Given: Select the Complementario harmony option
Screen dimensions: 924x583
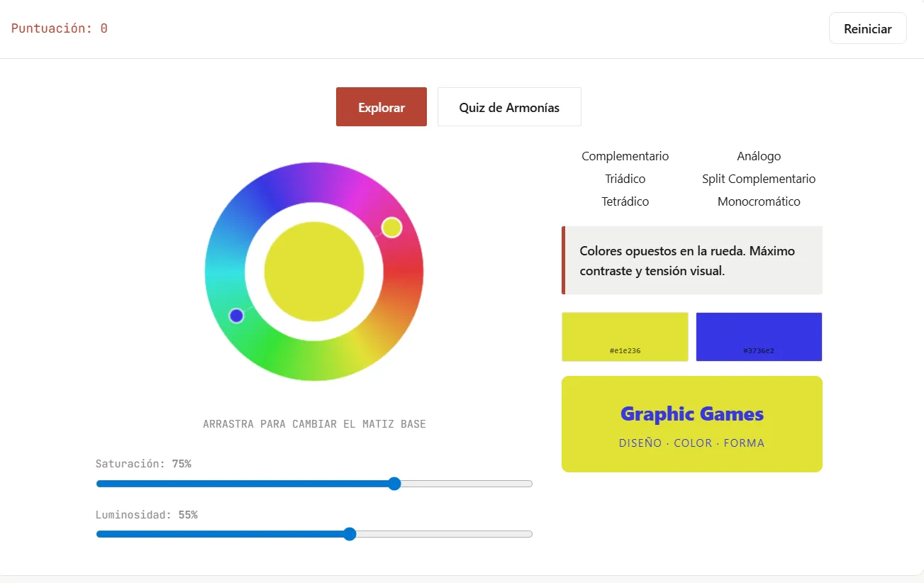Looking at the screenshot, I should pyautogui.click(x=625, y=156).
